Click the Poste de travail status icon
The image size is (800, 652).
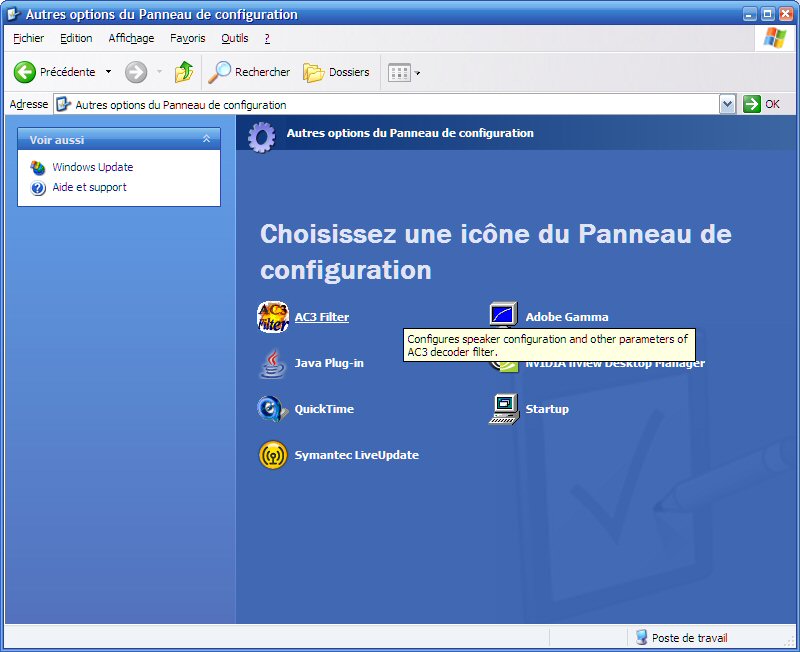[640, 637]
